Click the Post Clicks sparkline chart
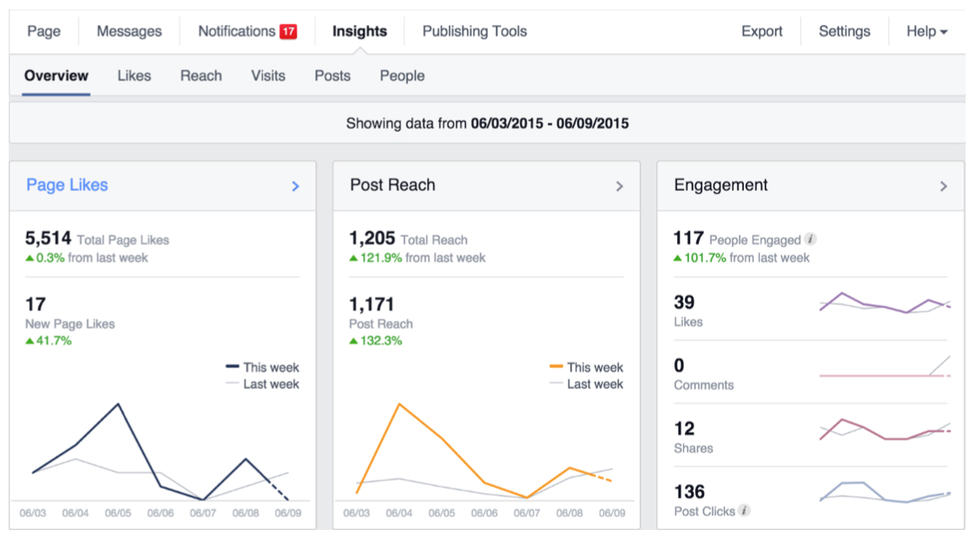This screenshot has width=980, height=536. tap(885, 493)
